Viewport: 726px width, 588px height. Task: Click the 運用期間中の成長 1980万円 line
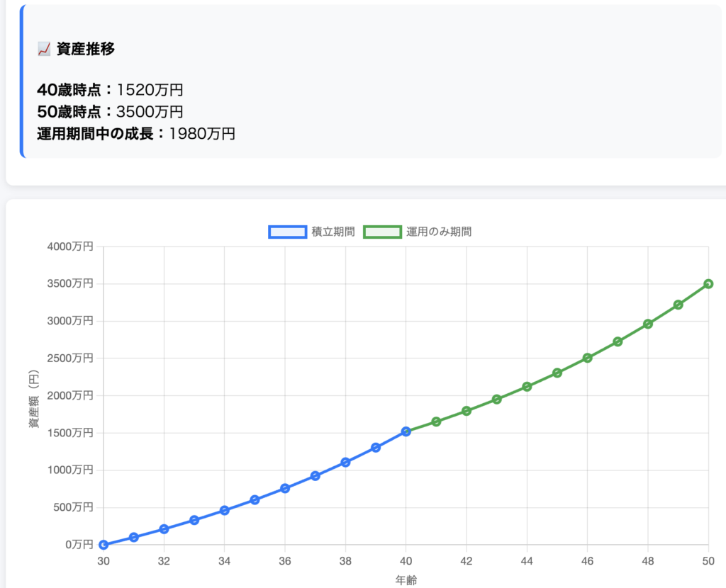[x=135, y=133]
